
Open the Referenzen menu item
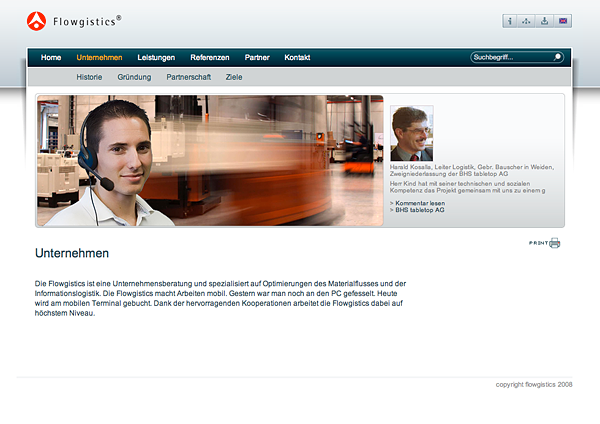pyautogui.click(x=210, y=58)
